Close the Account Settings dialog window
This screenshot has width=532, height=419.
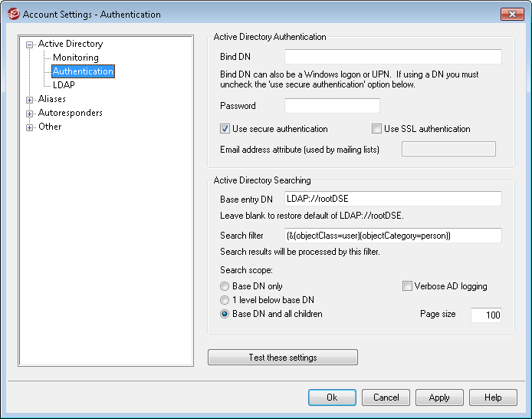tap(512, 14)
